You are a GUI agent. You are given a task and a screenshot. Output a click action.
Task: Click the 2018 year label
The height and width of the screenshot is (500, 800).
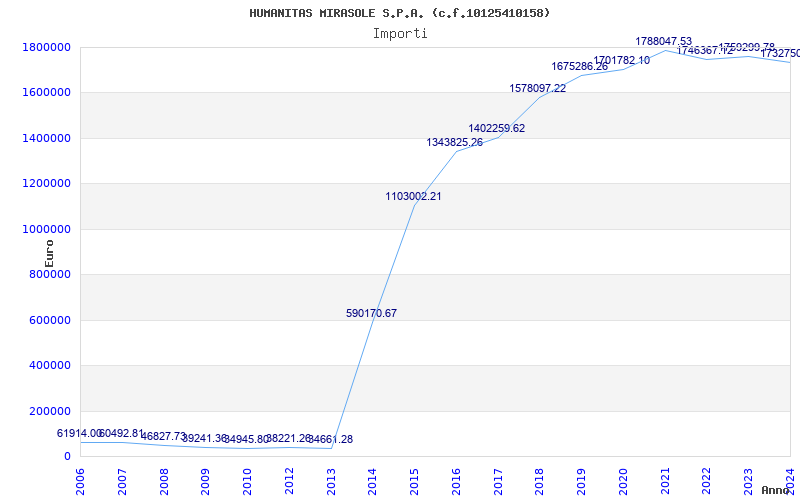[x=540, y=481]
